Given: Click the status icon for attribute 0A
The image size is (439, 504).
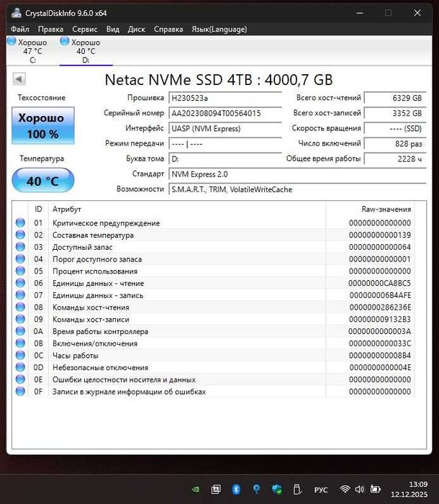Looking at the screenshot, I should click(x=20, y=331).
